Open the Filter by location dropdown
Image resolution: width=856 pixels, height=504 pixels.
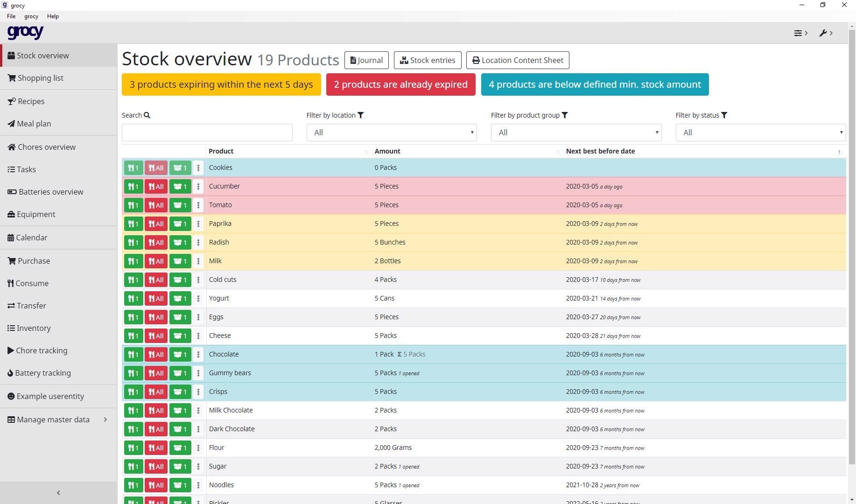391,133
